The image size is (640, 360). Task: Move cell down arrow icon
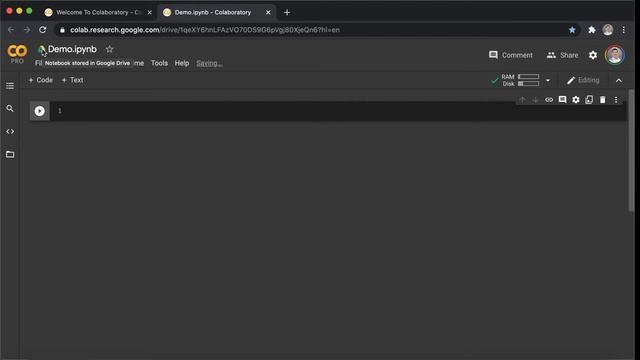click(536, 100)
